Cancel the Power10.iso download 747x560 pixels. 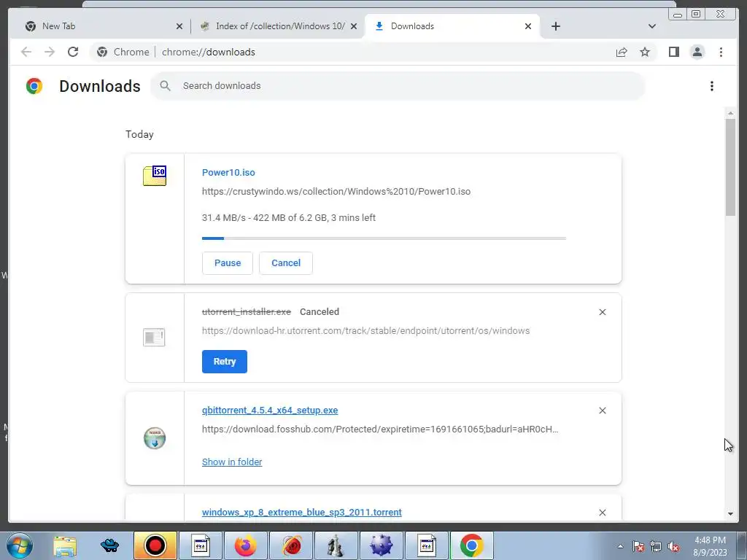point(286,262)
